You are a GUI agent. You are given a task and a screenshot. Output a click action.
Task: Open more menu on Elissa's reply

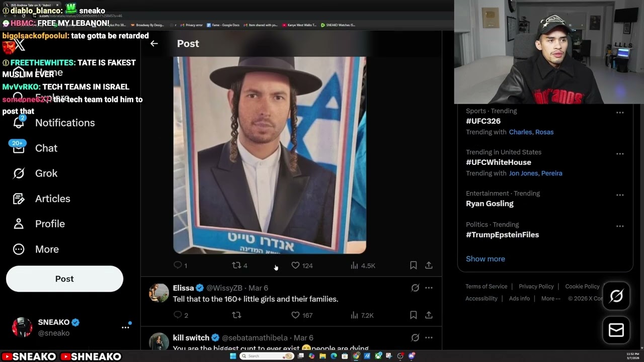[x=429, y=288]
